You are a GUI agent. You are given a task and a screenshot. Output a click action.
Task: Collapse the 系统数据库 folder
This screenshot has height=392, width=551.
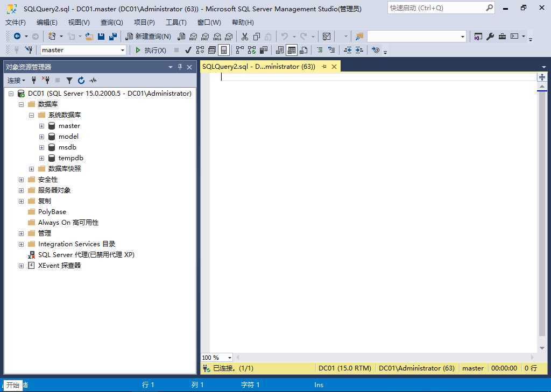(x=31, y=115)
